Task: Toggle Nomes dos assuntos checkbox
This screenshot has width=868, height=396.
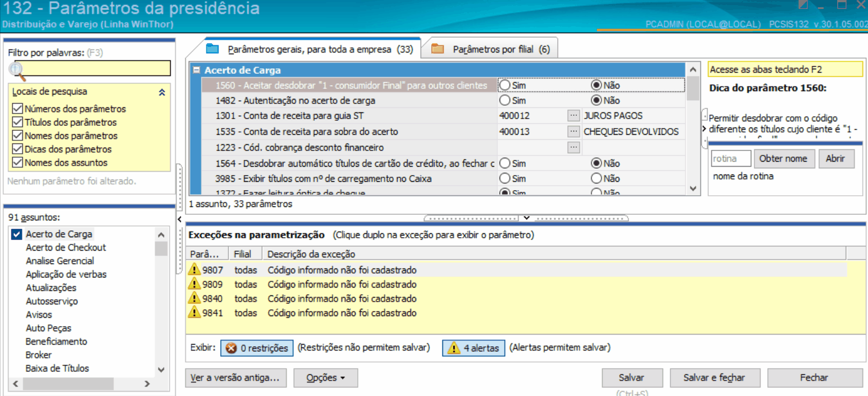Action: 17,163
